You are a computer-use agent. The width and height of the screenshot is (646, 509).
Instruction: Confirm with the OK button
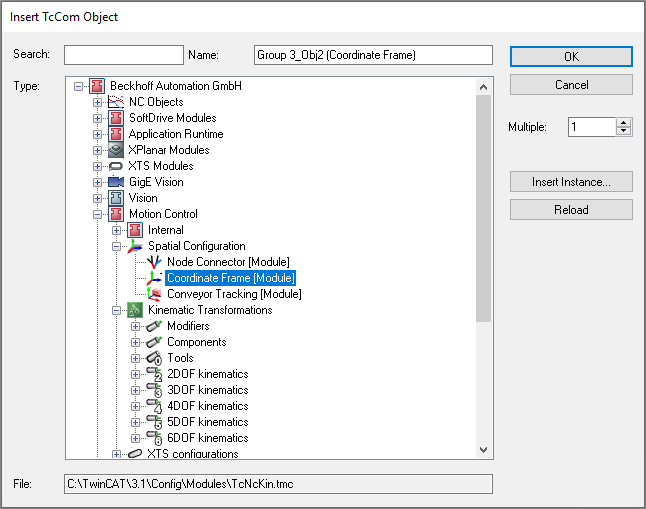[x=571, y=56]
